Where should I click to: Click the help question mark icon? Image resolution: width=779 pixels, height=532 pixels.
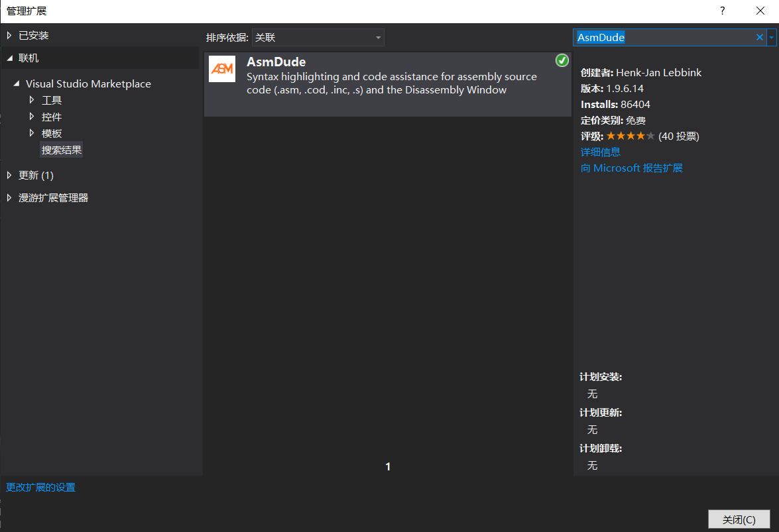coord(722,11)
